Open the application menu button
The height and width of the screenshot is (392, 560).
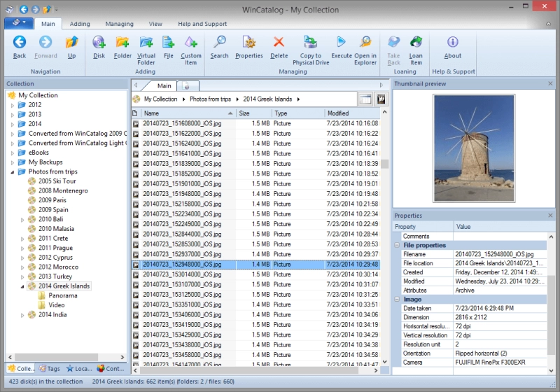pyautogui.click(x=18, y=23)
